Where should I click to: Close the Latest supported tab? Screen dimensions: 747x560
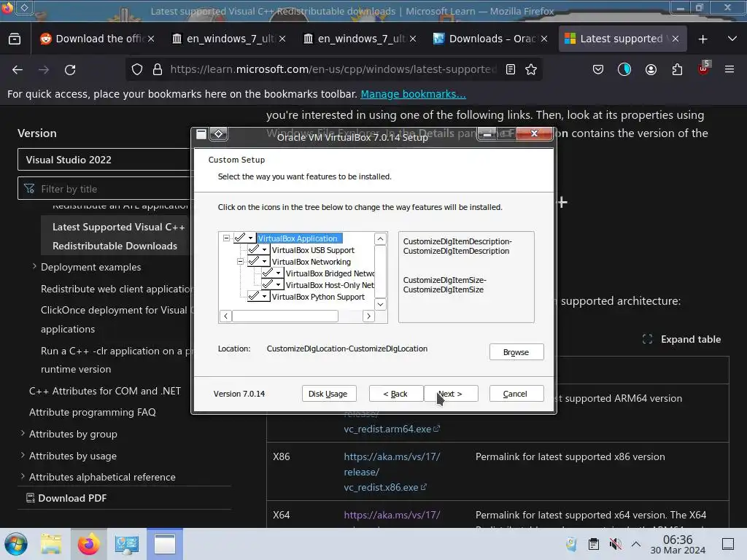pos(675,39)
